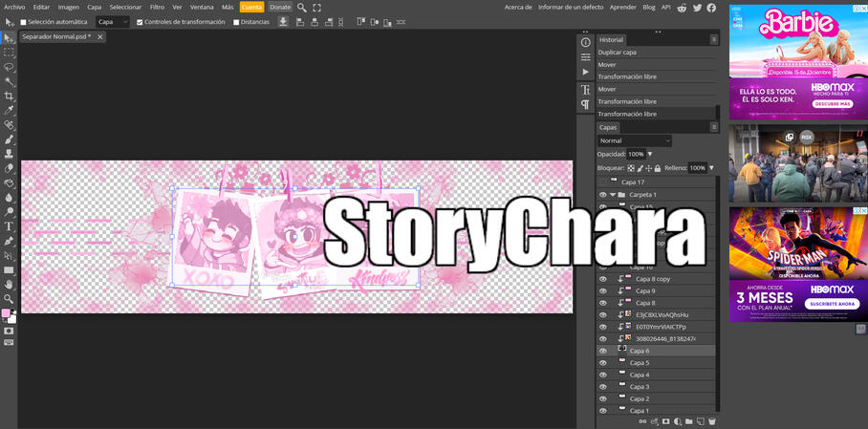Toggle fullscreen mode icon
The image size is (868, 429).
317,7
